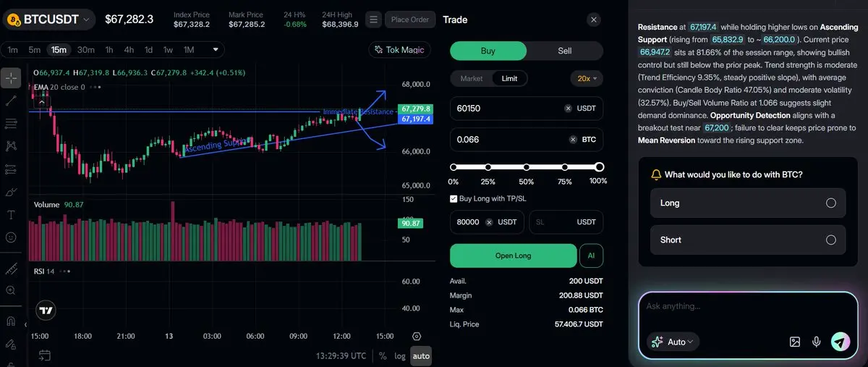
Task: Open the BTCUSDT pair selector dropdown
Action: click(x=49, y=20)
